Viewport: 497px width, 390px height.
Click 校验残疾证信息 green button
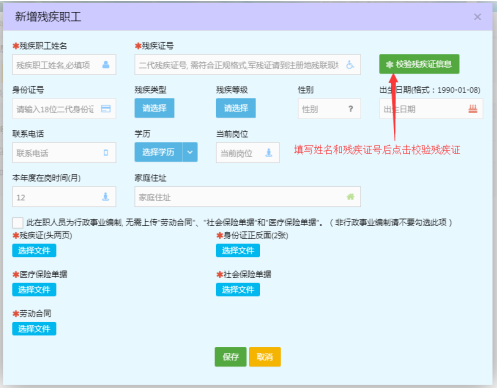(419, 64)
